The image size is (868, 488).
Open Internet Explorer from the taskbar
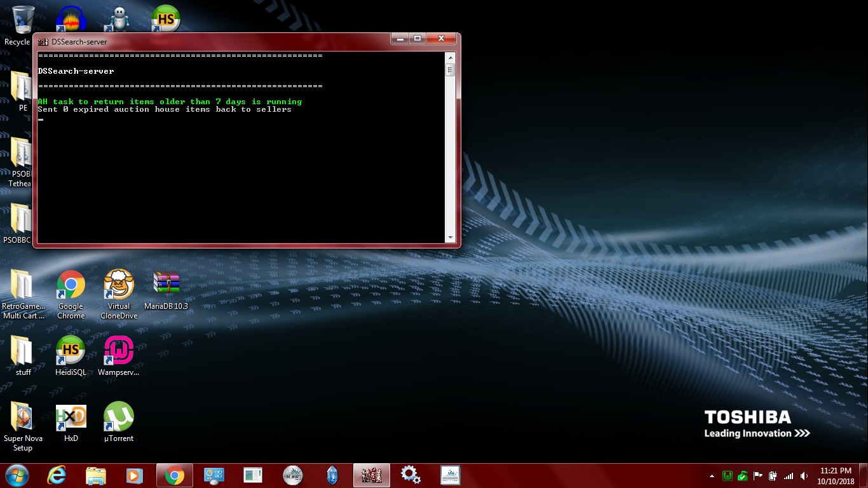point(57,475)
